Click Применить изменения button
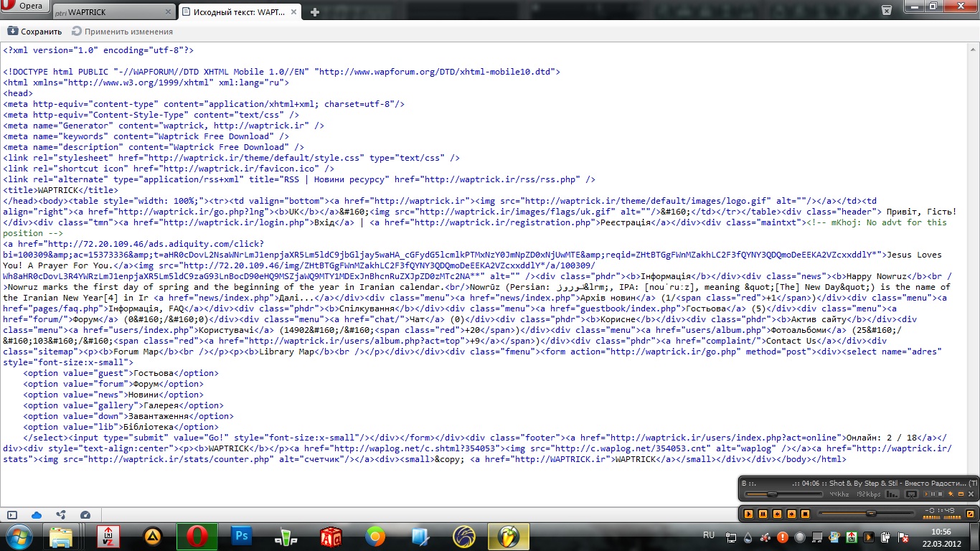Screen dimensions: 980x551 pos(122,32)
